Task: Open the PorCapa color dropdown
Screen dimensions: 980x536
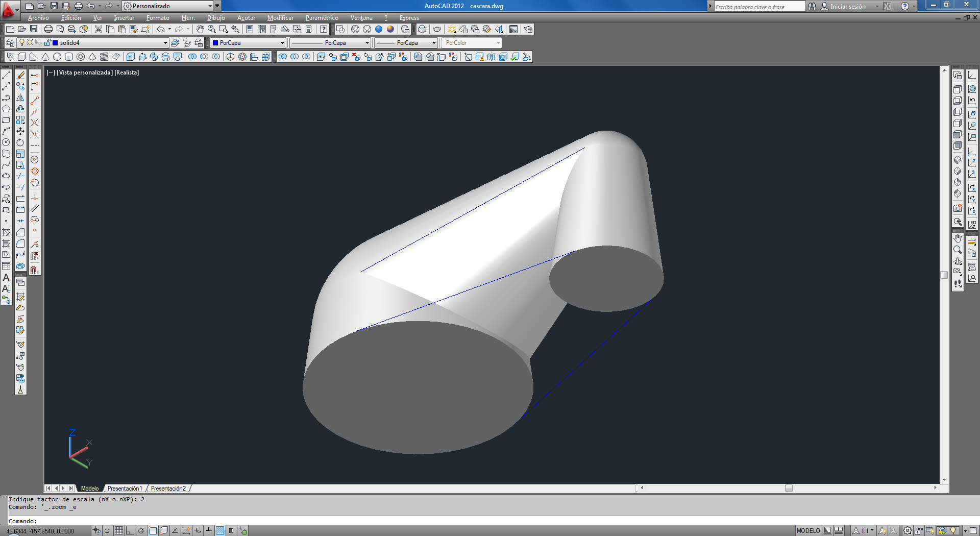Action: (x=282, y=43)
